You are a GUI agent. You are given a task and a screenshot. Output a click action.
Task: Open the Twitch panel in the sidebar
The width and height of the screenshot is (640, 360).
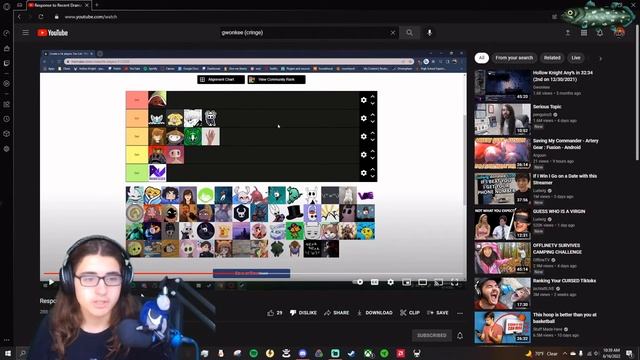pos(7,63)
